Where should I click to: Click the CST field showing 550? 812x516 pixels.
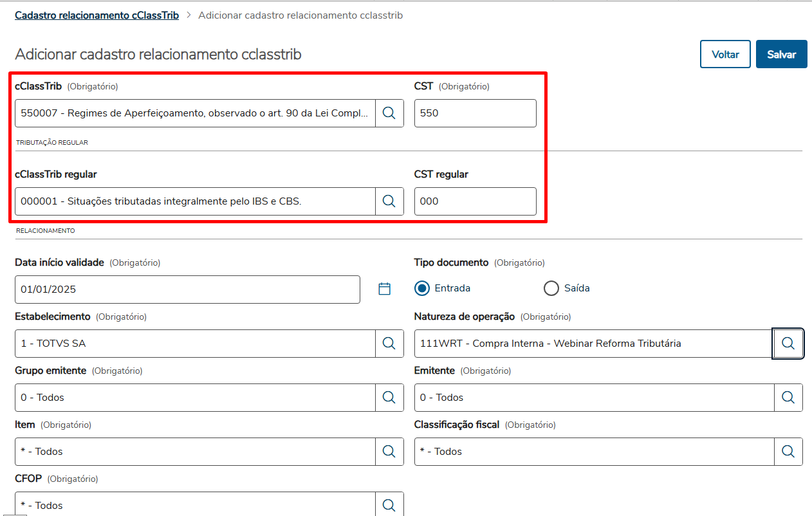coord(475,113)
